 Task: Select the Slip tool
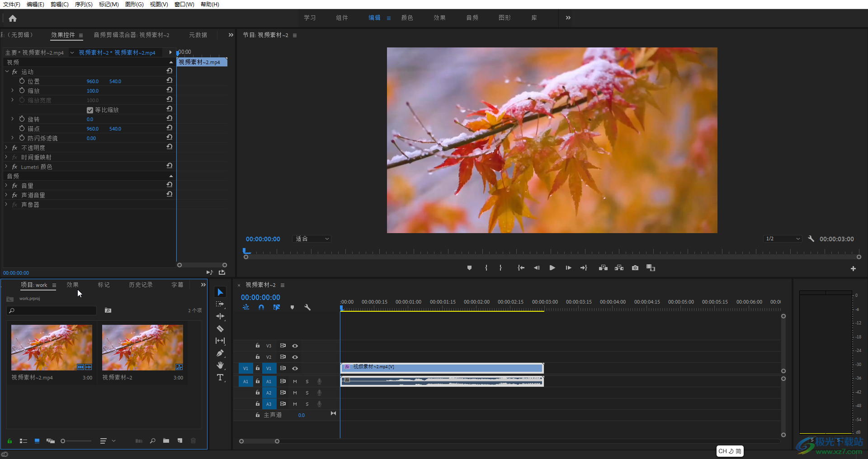220,341
